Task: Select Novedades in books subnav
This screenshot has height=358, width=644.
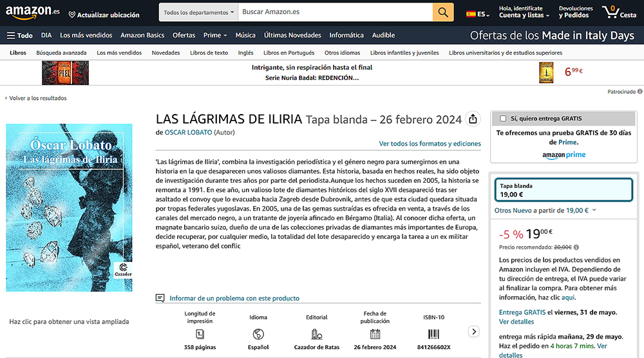Action: point(166,53)
